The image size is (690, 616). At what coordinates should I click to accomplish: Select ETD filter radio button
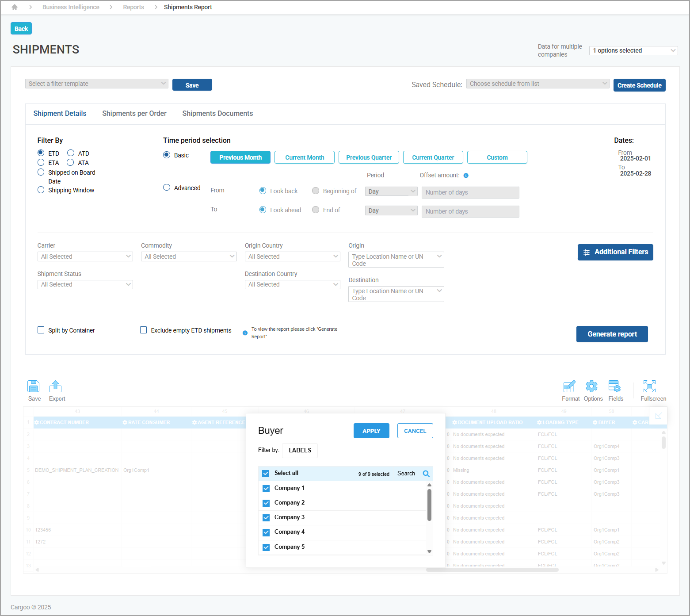[x=41, y=153]
